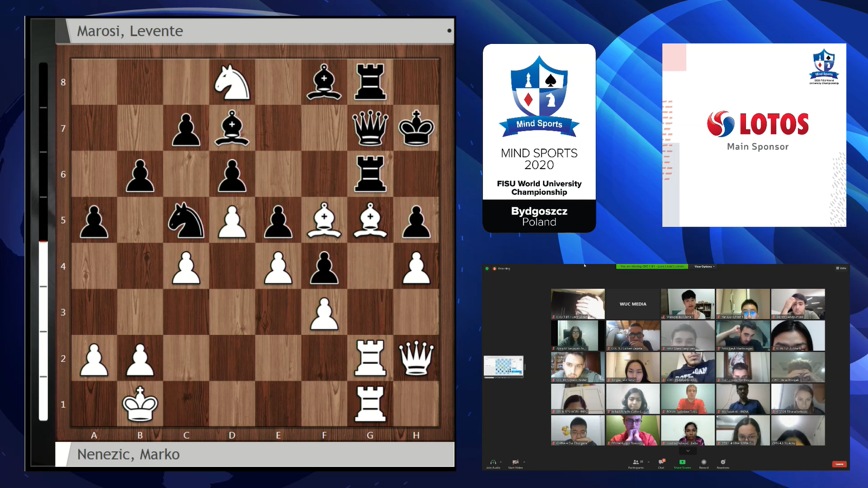Show next page of Zoom video tiles

click(x=688, y=450)
